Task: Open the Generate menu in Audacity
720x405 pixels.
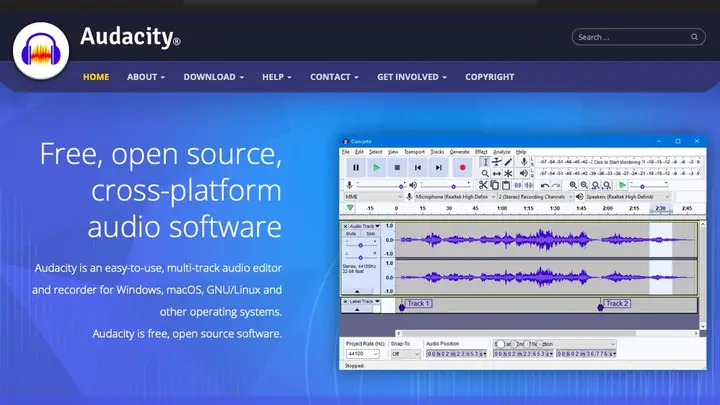Action: tap(459, 152)
